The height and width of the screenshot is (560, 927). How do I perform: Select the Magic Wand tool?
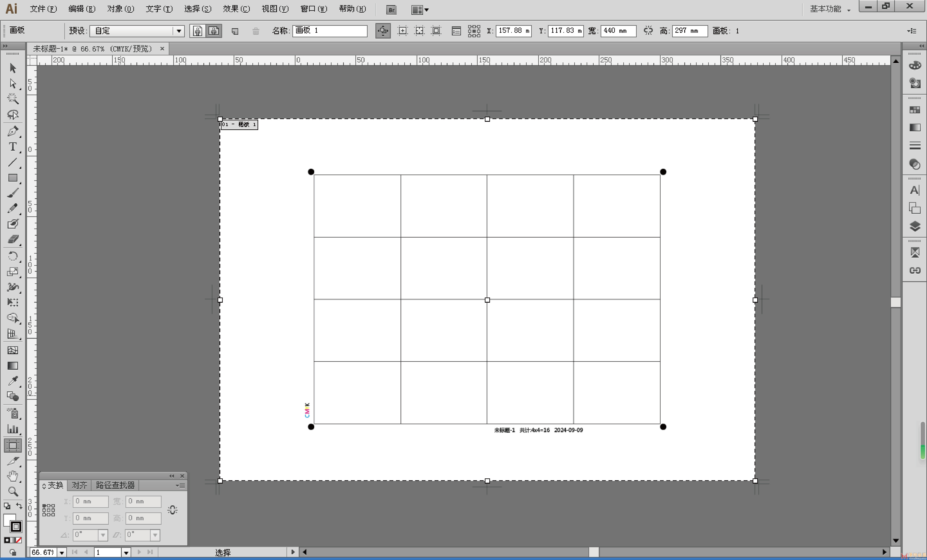(x=12, y=98)
